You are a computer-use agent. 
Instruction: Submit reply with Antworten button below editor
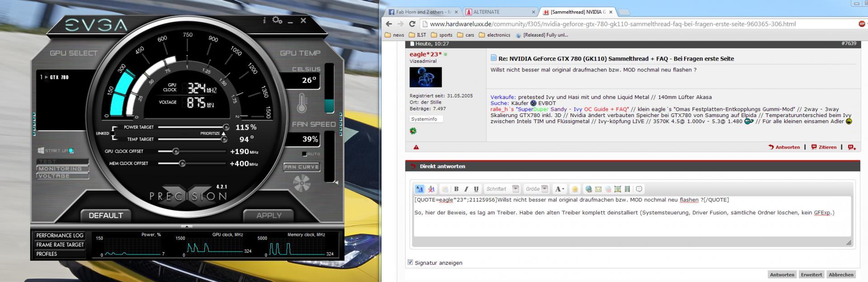coord(782,274)
